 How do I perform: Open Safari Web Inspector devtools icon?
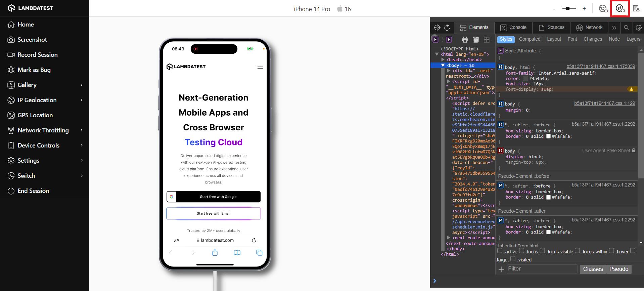(620, 8)
